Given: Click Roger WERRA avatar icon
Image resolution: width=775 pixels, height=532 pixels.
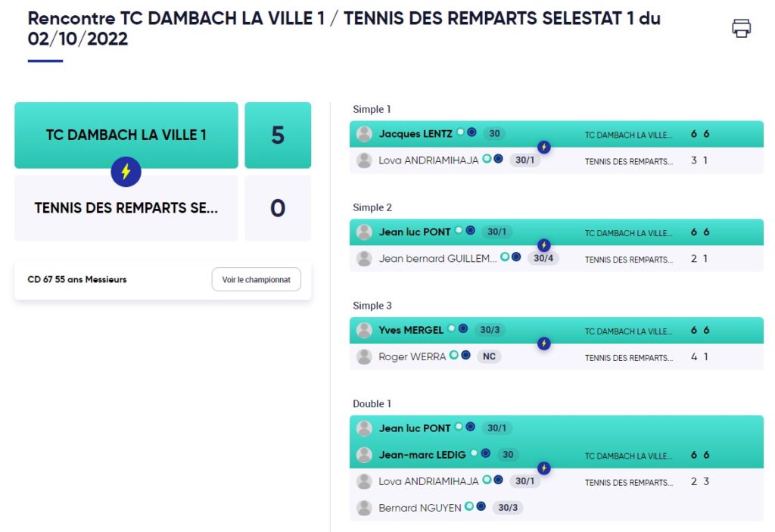Looking at the screenshot, I should click(x=364, y=356).
